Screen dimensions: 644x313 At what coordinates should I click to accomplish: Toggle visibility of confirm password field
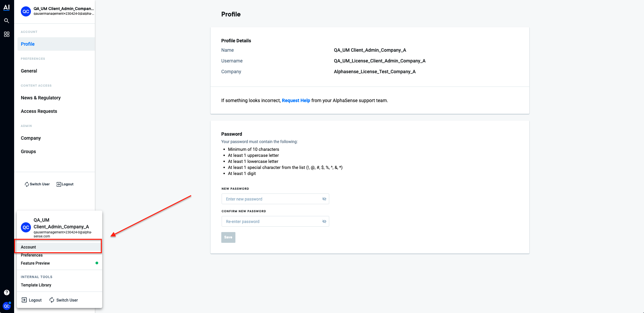pos(324,221)
